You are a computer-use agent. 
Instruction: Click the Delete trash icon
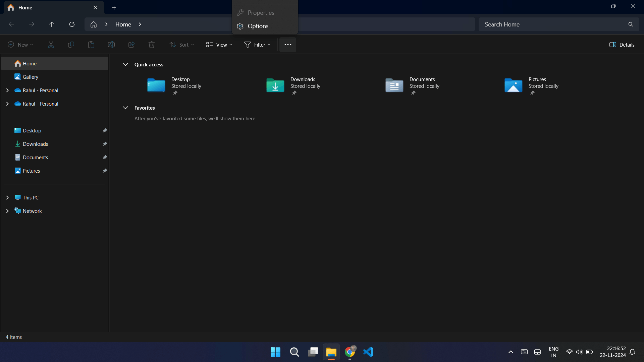pos(152,45)
